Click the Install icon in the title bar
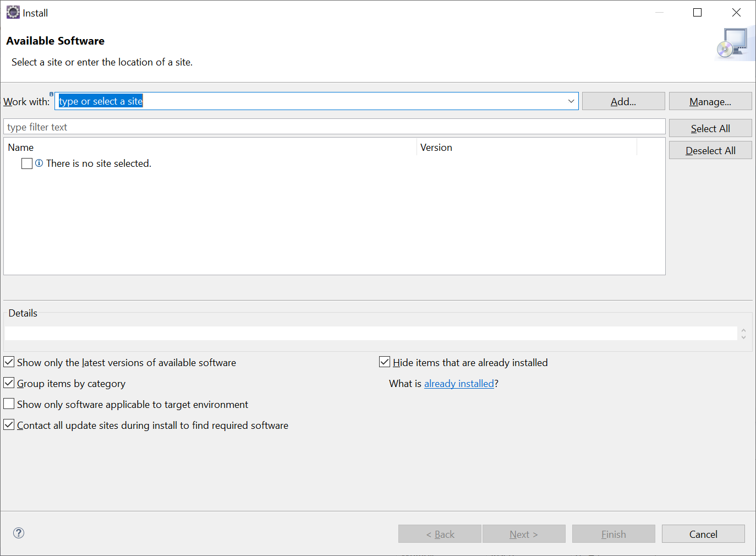Screen dimensions: 756x556 [13, 12]
